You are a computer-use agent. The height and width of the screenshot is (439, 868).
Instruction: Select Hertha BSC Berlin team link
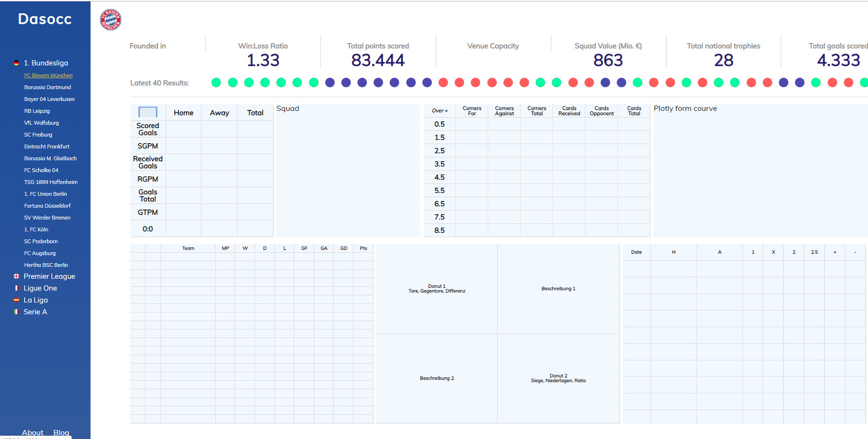pyautogui.click(x=46, y=265)
